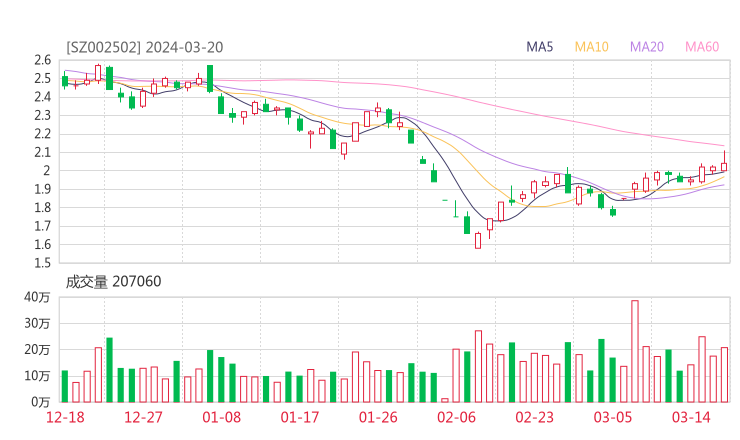Viewport: 740px width, 440px height.
Task: Click the 2.3 price axis label
Action: [x=42, y=115]
